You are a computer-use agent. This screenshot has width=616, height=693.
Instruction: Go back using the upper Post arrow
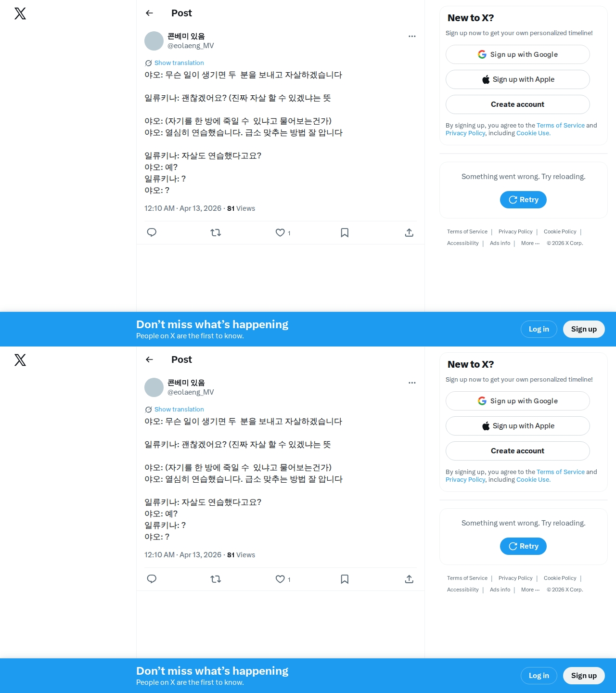tap(149, 13)
